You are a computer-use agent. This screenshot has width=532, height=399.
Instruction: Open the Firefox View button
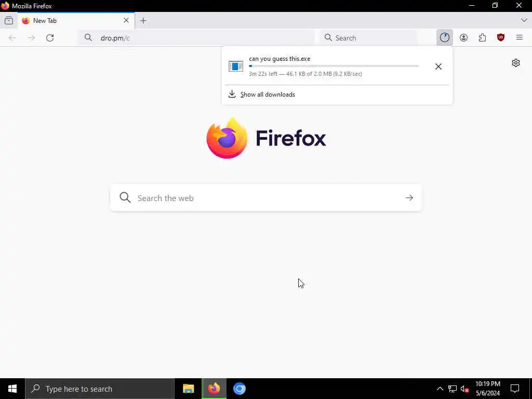coord(9,21)
